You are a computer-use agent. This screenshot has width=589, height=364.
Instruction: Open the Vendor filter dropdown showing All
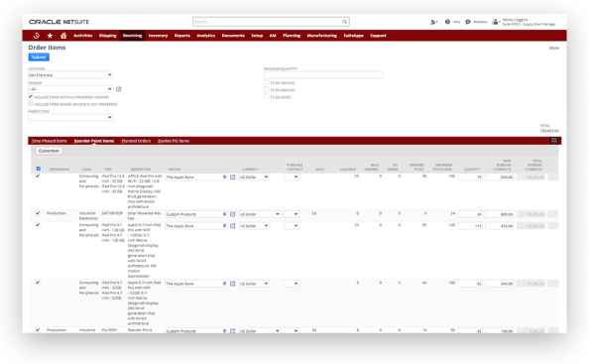[70, 89]
